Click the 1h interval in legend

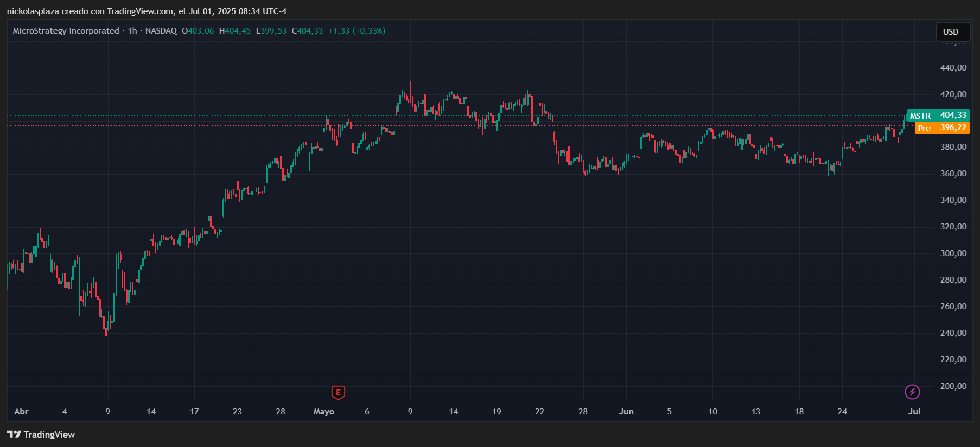click(x=132, y=31)
